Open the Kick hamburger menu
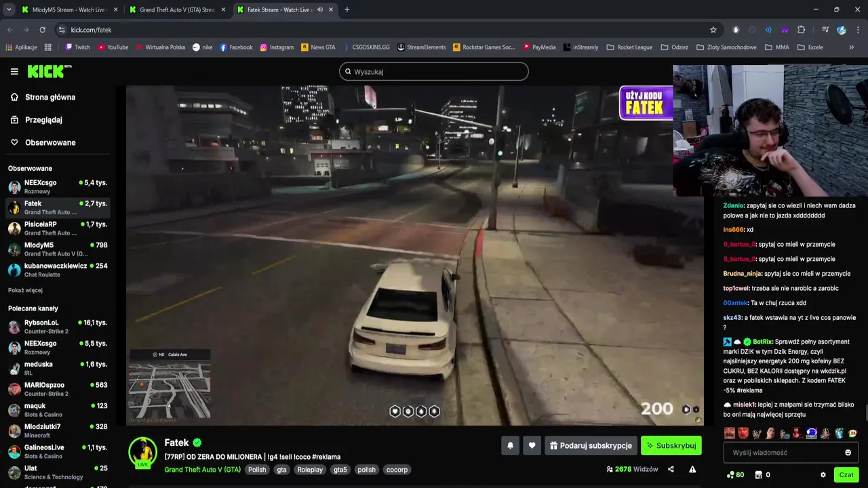Screen dimensions: 868x488 [x=14, y=71]
